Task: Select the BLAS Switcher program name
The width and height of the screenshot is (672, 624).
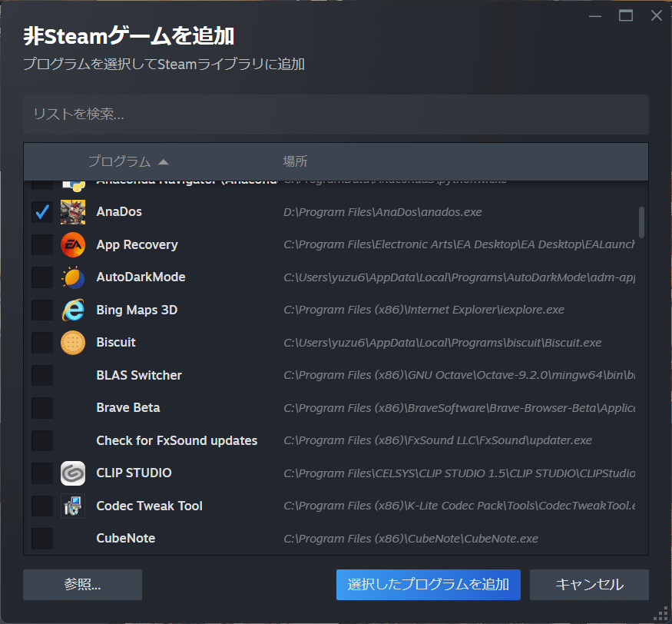Action: click(139, 375)
